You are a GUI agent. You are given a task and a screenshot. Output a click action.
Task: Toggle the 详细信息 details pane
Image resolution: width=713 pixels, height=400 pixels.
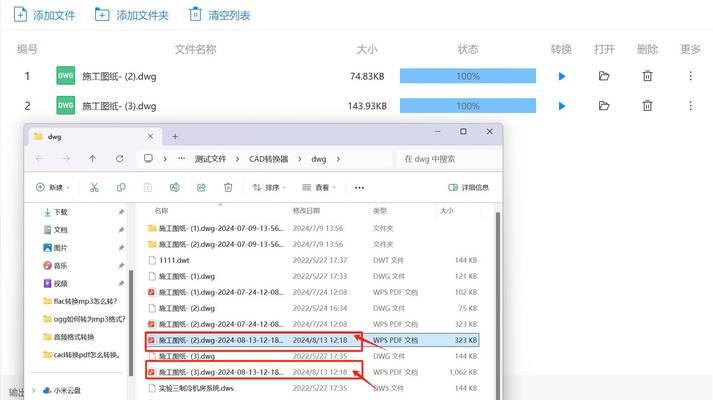click(x=468, y=187)
